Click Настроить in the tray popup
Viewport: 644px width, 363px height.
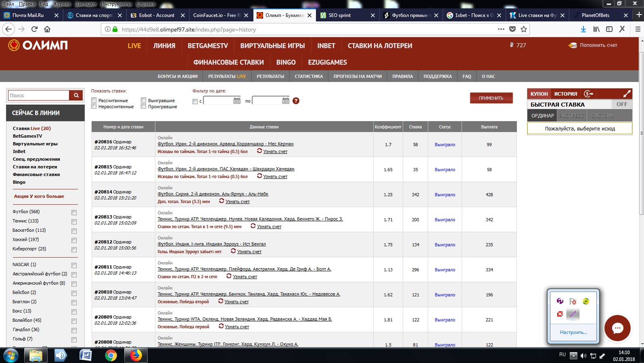[x=573, y=332]
